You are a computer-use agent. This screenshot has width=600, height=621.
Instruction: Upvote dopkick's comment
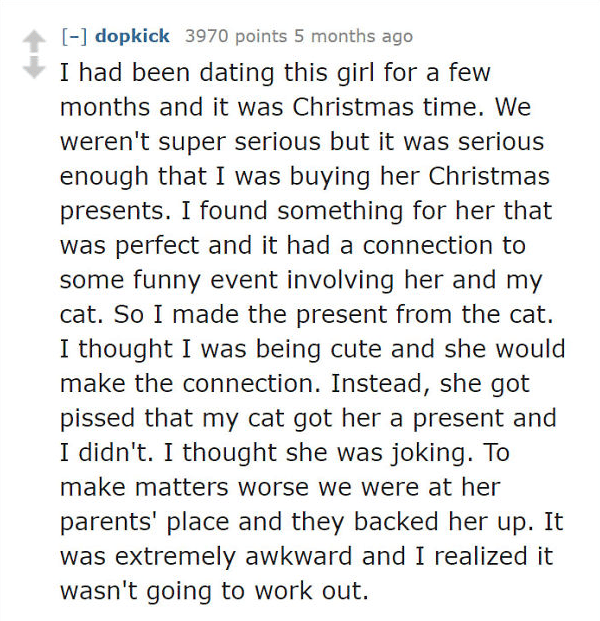point(34,42)
